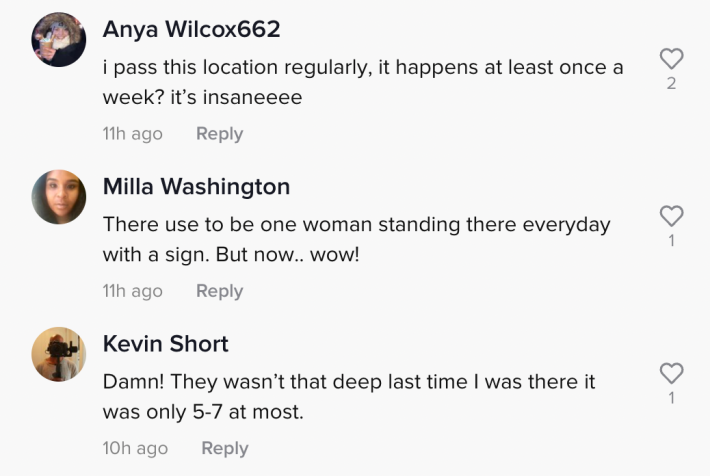Click the 10h ago timestamp on Kevin's comment
This screenshot has height=476, width=710.
click(x=135, y=448)
